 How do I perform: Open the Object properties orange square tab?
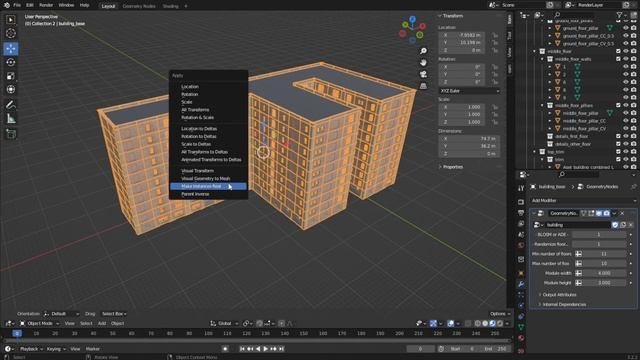[521, 273]
